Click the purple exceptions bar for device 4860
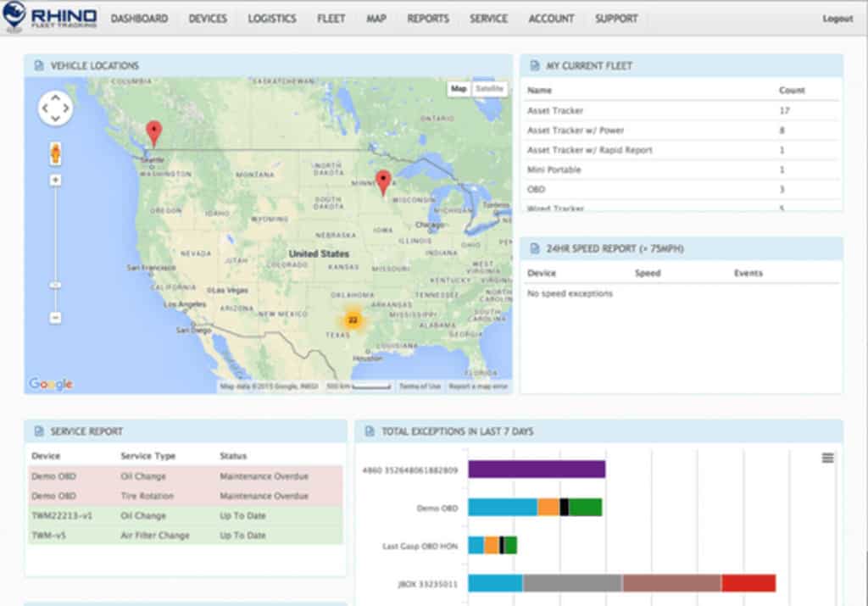The image size is (868, 606). click(538, 467)
